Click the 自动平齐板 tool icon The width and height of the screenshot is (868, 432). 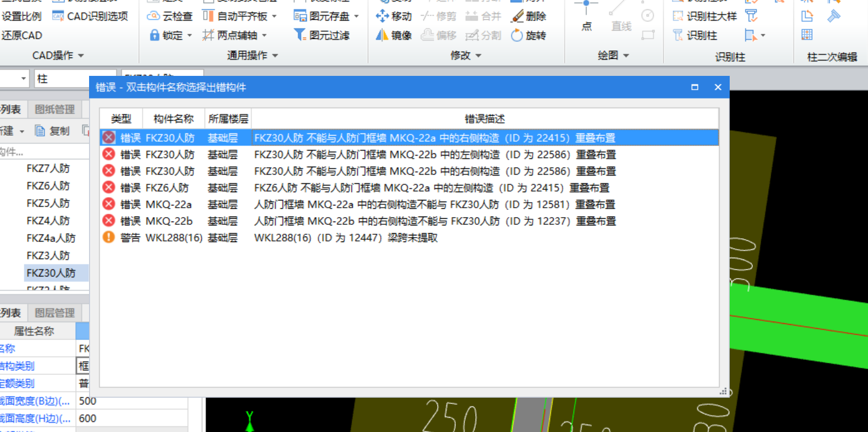(x=208, y=16)
